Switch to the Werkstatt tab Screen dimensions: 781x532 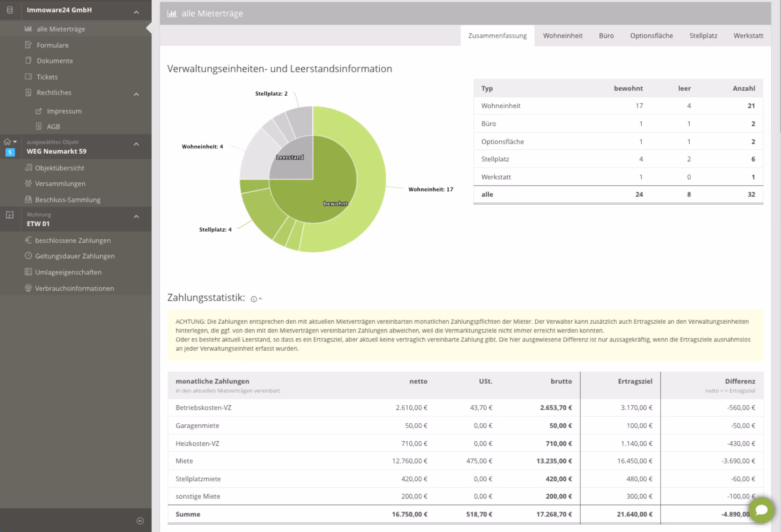pos(748,36)
